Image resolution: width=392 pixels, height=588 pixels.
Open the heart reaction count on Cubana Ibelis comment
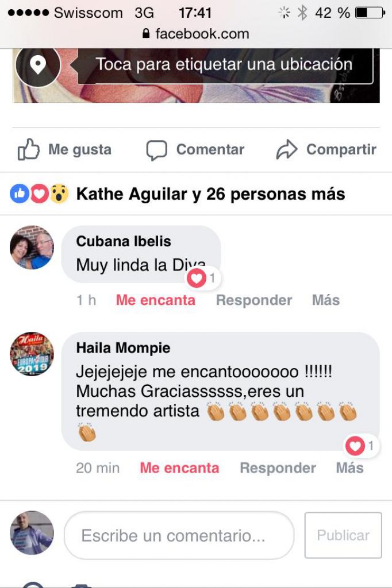click(204, 278)
